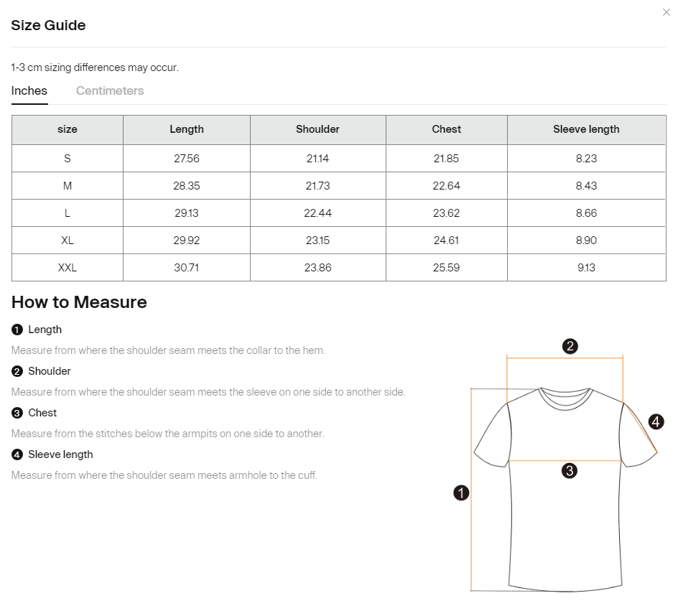The height and width of the screenshot is (616, 678).
Task: Click the Chest value for size L
Action: pos(446,213)
